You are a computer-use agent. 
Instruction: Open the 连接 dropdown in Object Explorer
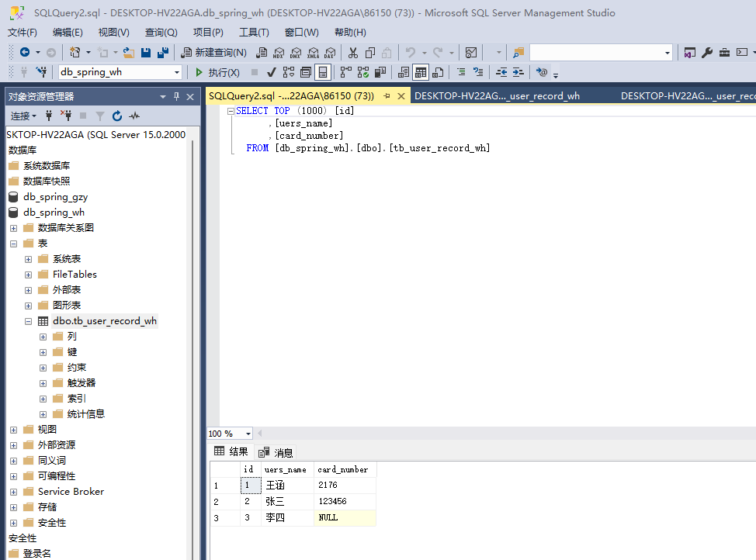[x=23, y=116]
